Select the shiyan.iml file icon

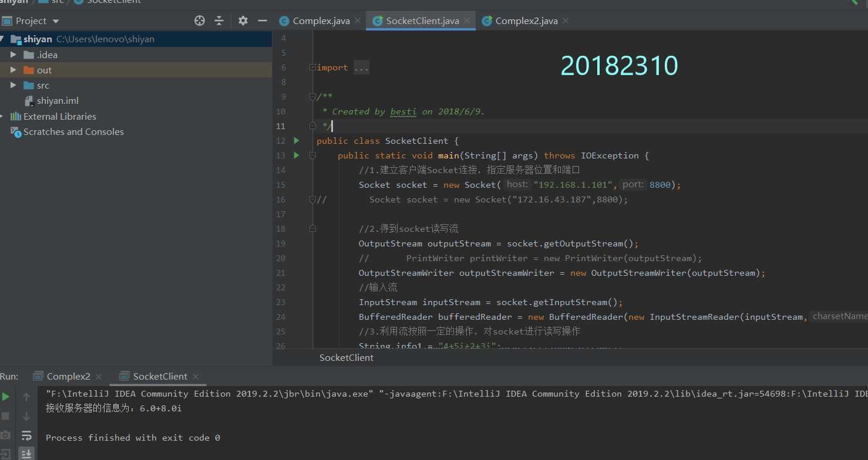[x=28, y=101]
